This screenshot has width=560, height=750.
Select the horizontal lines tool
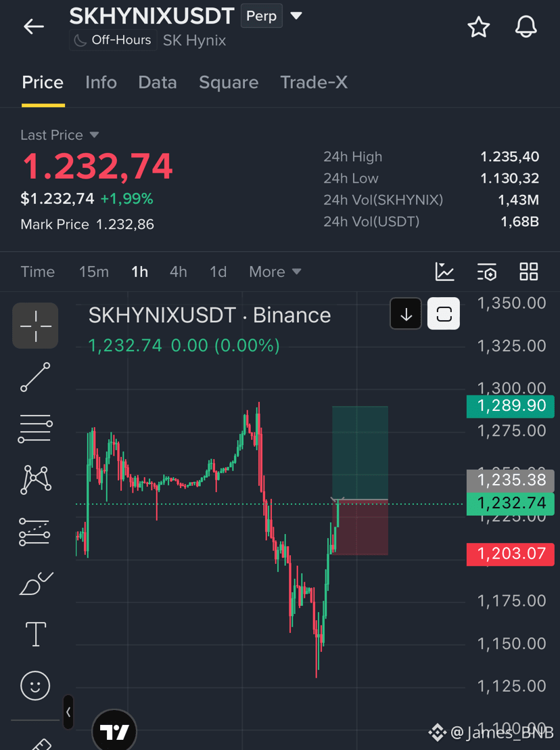35,428
